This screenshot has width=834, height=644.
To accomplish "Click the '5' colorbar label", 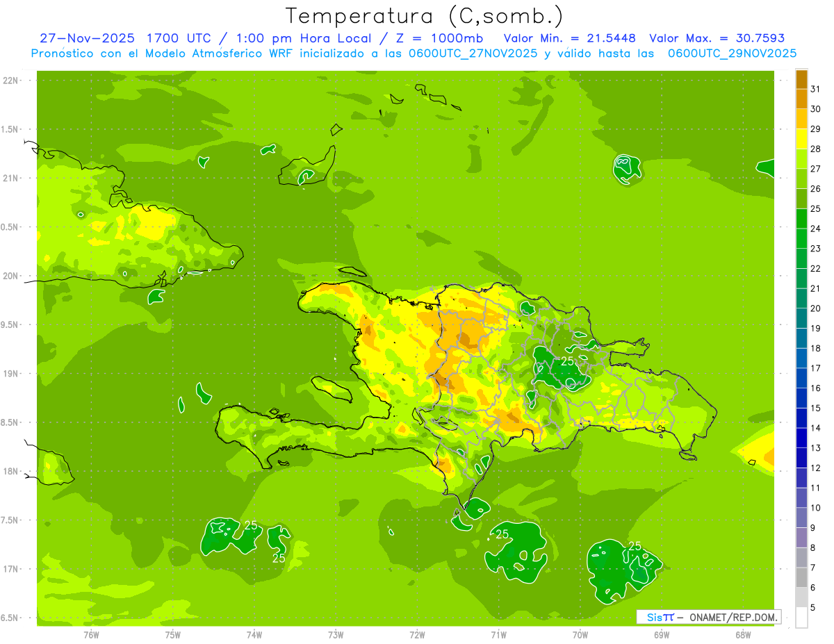I will (x=813, y=607).
